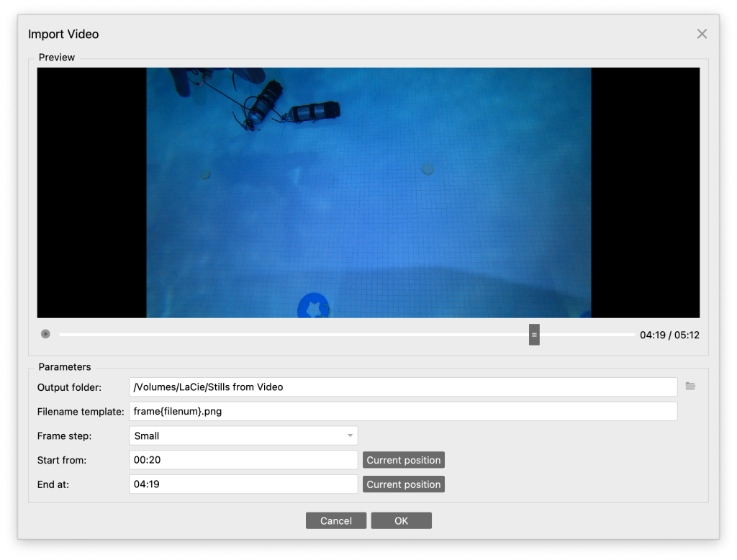Viewport: 737px width, 560px height.
Task: Set End at to Current position
Action: tap(403, 484)
